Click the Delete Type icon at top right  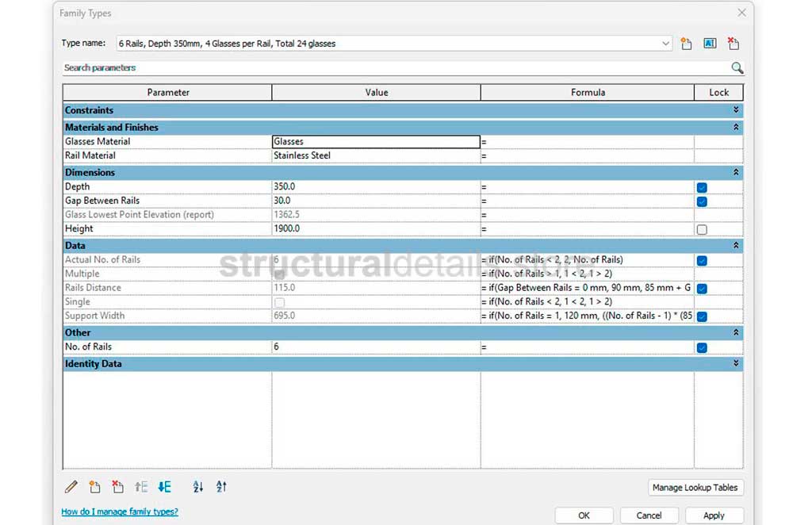[733, 44]
